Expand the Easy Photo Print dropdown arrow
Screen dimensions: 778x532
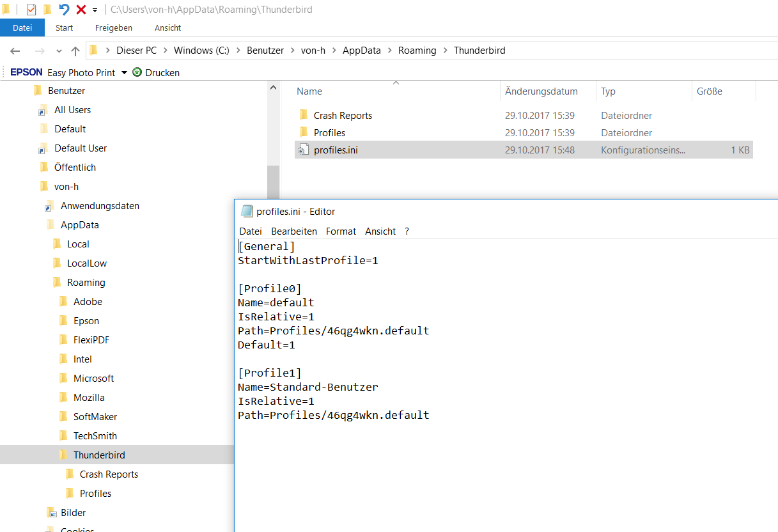coord(124,72)
